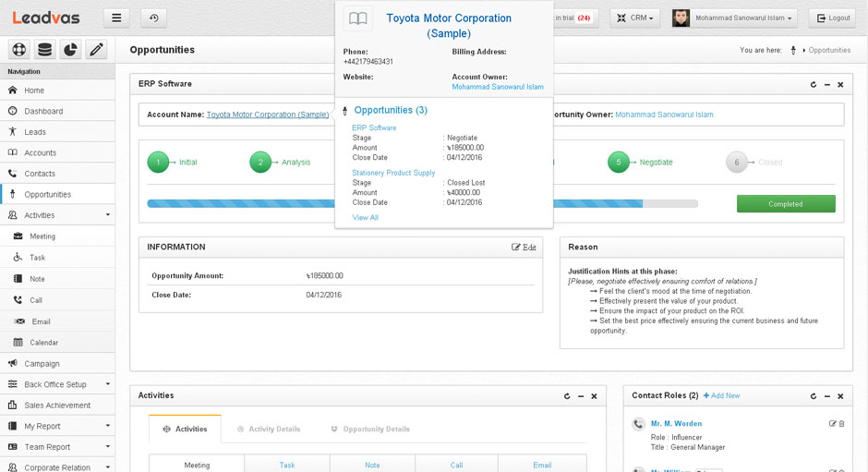Select the database stack icon
The width and height of the screenshot is (868, 472).
pos(45,50)
